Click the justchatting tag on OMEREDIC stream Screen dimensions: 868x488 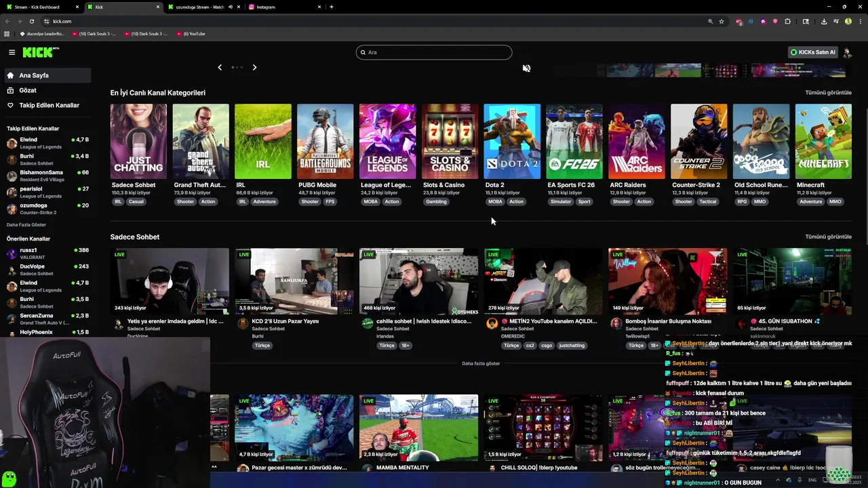point(572,346)
